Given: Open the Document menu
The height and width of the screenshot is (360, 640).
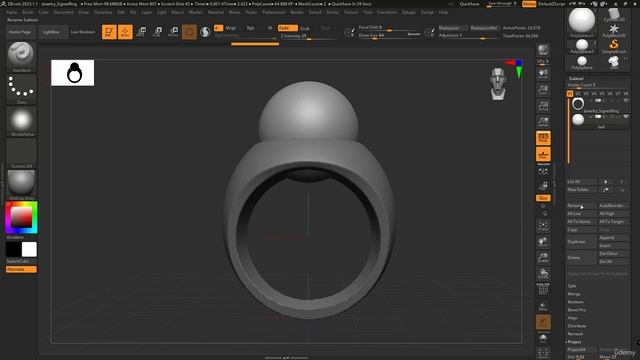Looking at the screenshot, I should point(64,12).
